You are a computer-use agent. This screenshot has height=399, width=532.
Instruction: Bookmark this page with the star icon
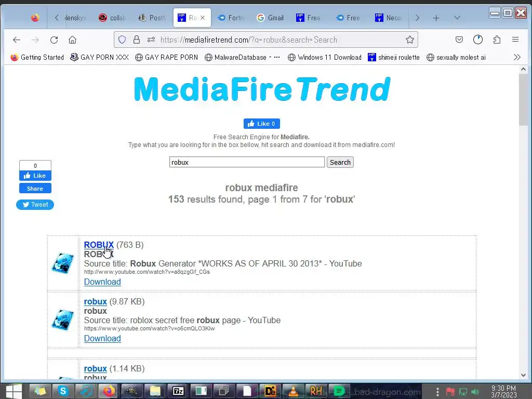[409, 39]
